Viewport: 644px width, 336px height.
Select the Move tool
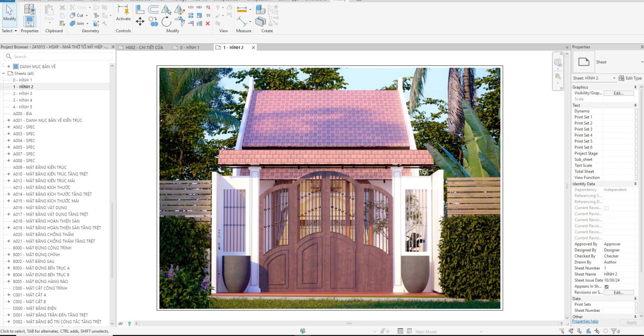pos(140,21)
